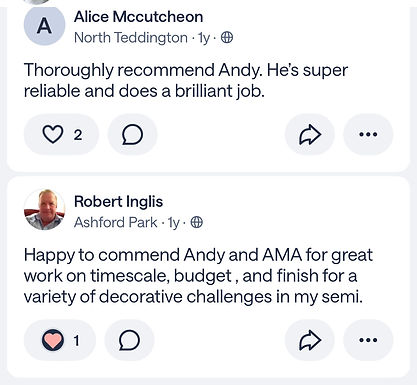
Task: Like Alice Mccutcheon's recommendation post
Action: pos(53,134)
